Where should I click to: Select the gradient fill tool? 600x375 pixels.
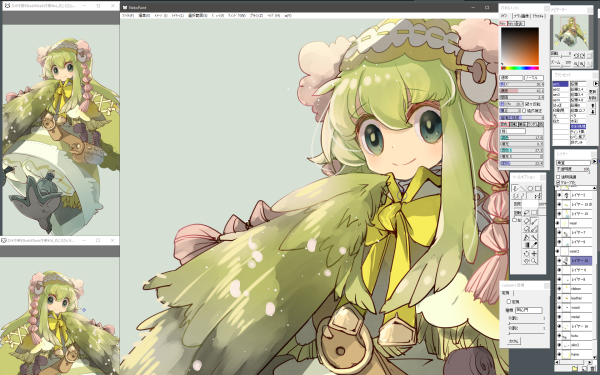[527, 245]
